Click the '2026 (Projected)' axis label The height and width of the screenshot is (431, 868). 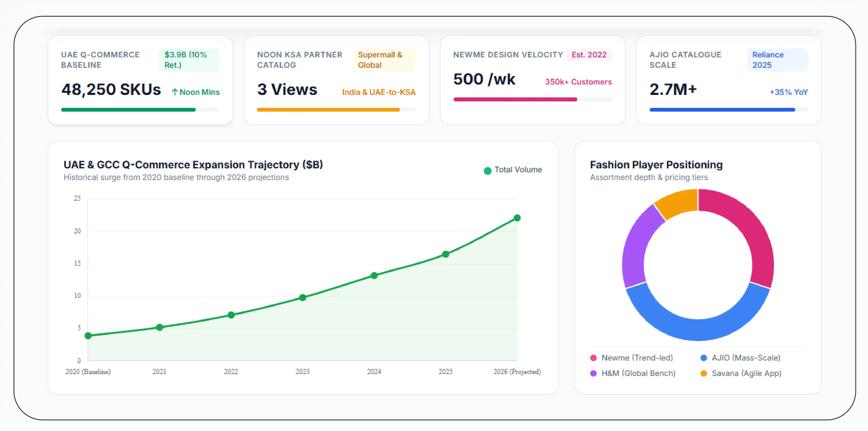517,372
